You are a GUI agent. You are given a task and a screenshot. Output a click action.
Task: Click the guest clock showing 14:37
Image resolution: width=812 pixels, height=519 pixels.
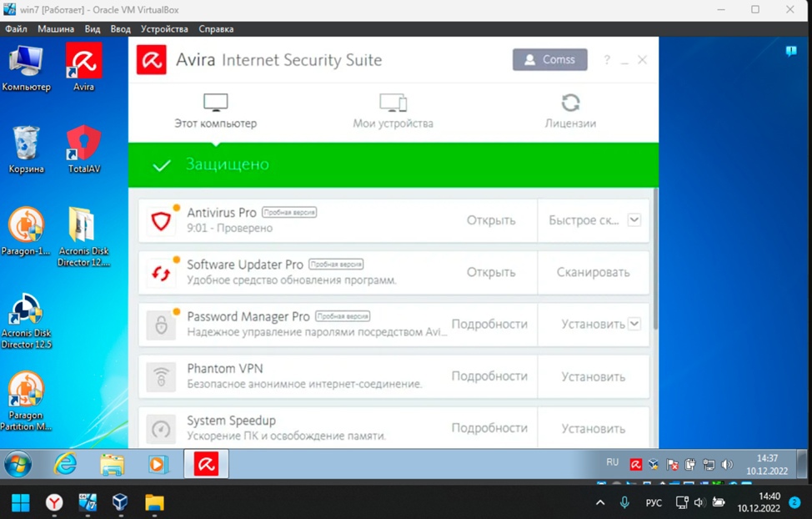tap(767, 465)
